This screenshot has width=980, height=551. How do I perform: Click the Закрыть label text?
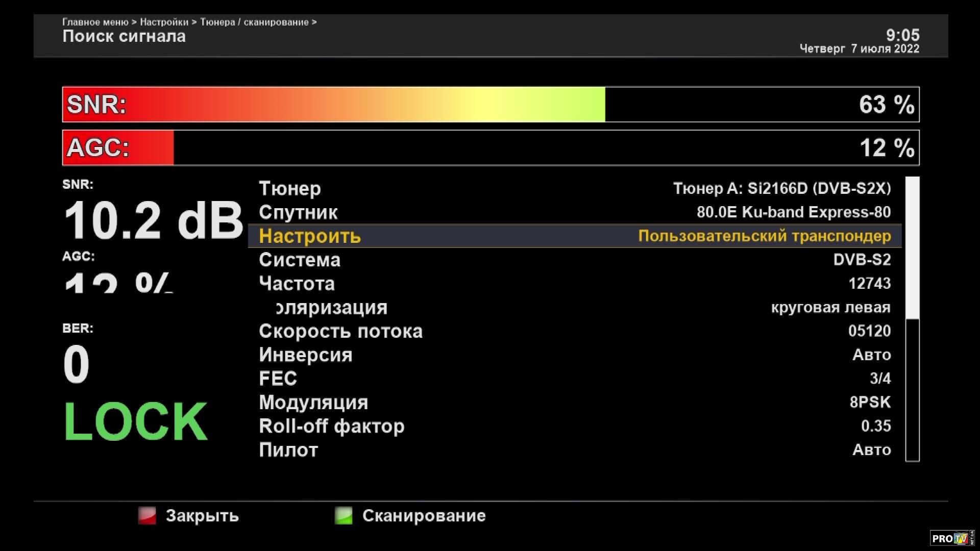[202, 516]
